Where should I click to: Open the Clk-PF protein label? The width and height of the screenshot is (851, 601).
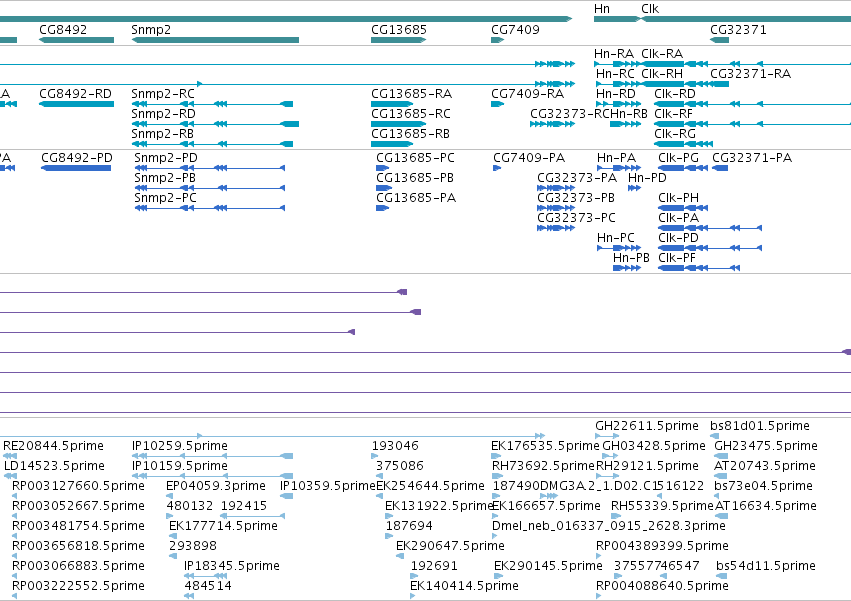click(677, 258)
